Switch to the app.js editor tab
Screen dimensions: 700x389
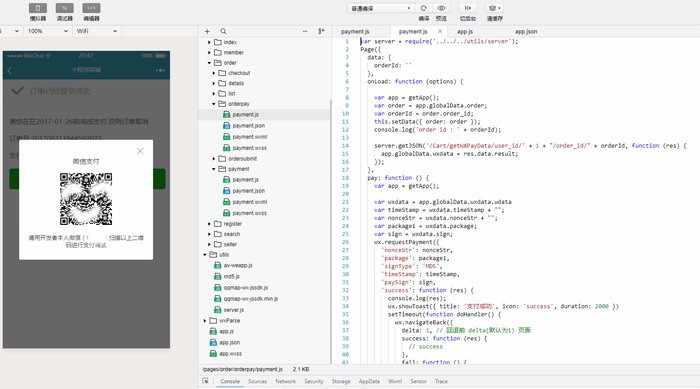pos(465,32)
